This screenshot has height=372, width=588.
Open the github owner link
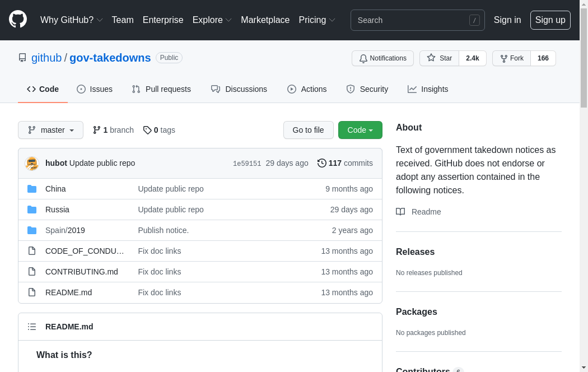[x=46, y=58]
